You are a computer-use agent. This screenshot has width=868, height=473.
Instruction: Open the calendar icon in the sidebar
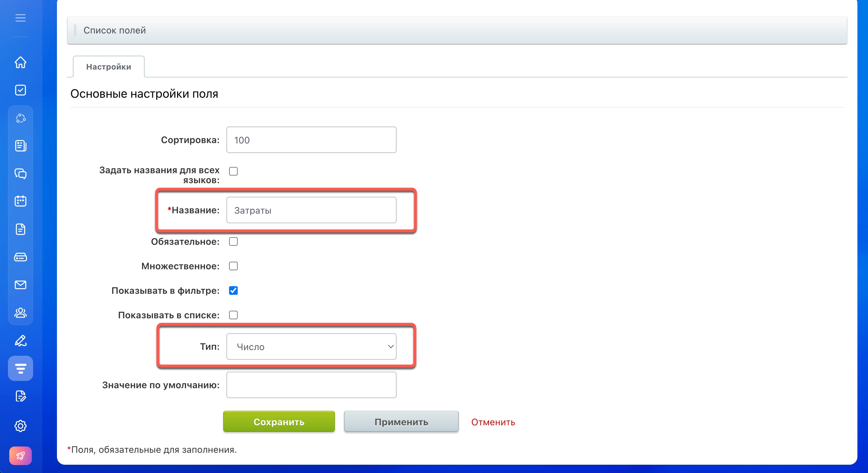click(x=21, y=201)
